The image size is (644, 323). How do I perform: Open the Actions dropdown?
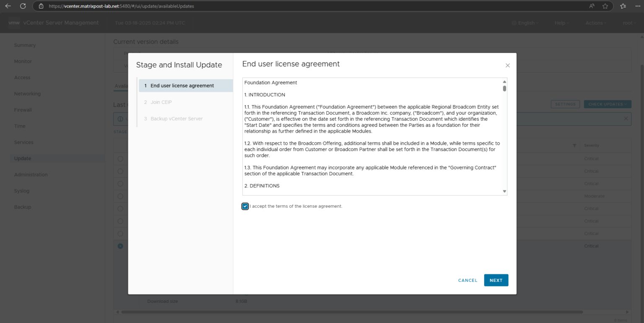(x=595, y=23)
